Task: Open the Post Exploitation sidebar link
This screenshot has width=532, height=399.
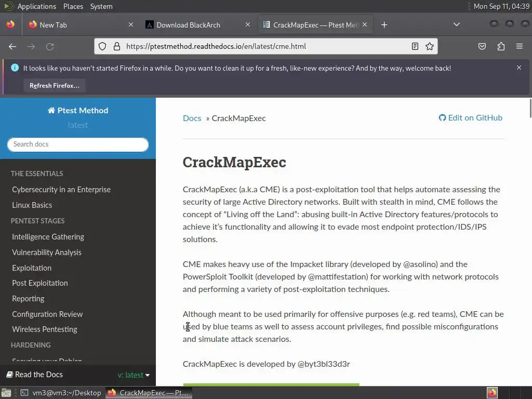Action: point(40,283)
